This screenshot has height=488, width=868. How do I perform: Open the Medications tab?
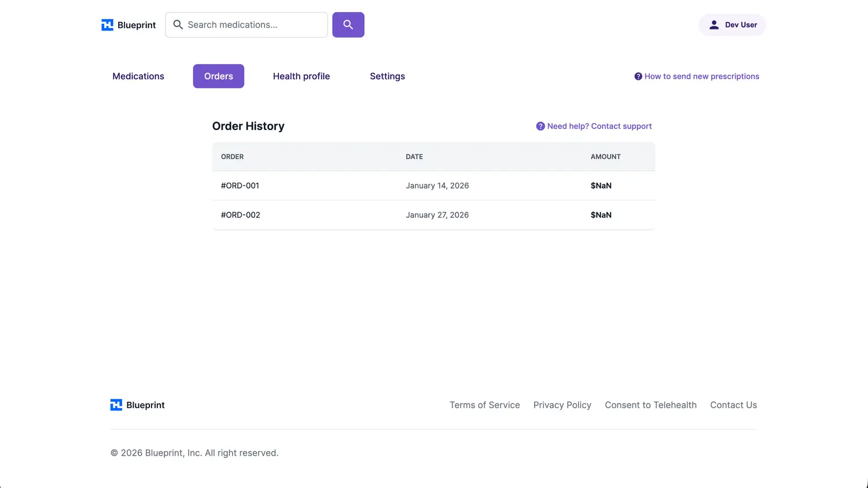[138, 76]
